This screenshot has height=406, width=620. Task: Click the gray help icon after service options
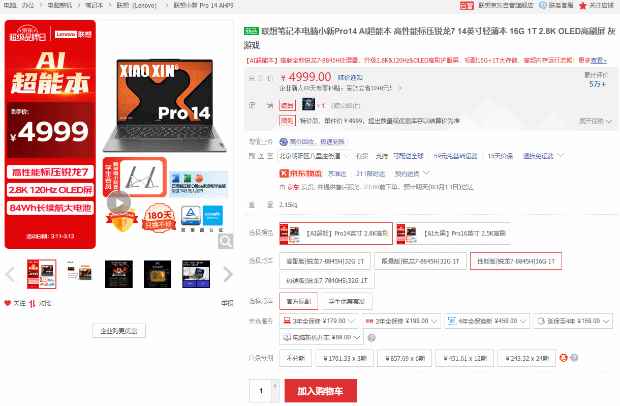(371, 338)
